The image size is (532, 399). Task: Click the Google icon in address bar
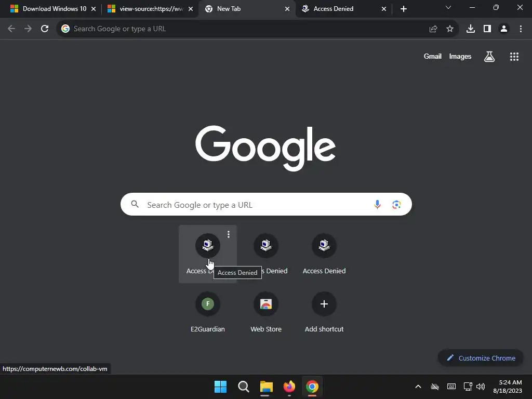click(x=65, y=29)
